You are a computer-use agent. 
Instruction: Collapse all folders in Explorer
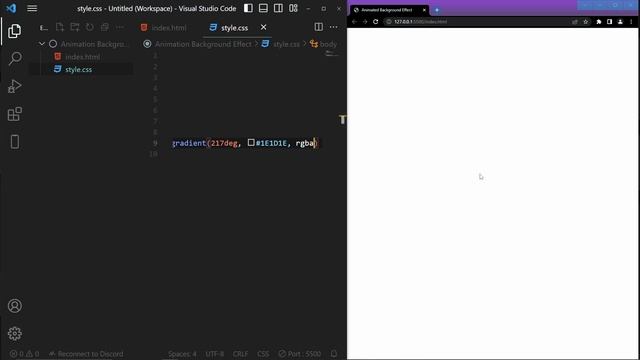pos(104,27)
